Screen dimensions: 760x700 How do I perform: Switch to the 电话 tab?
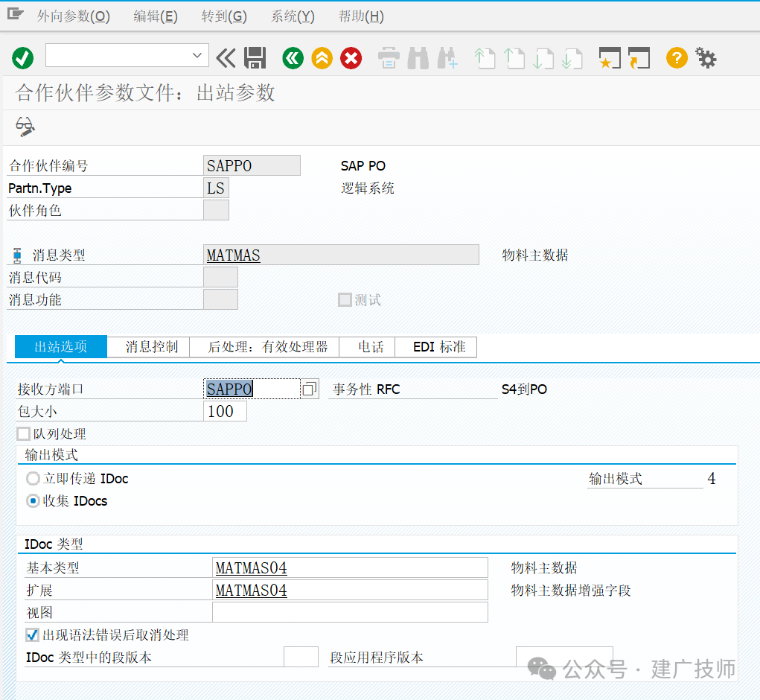368,346
